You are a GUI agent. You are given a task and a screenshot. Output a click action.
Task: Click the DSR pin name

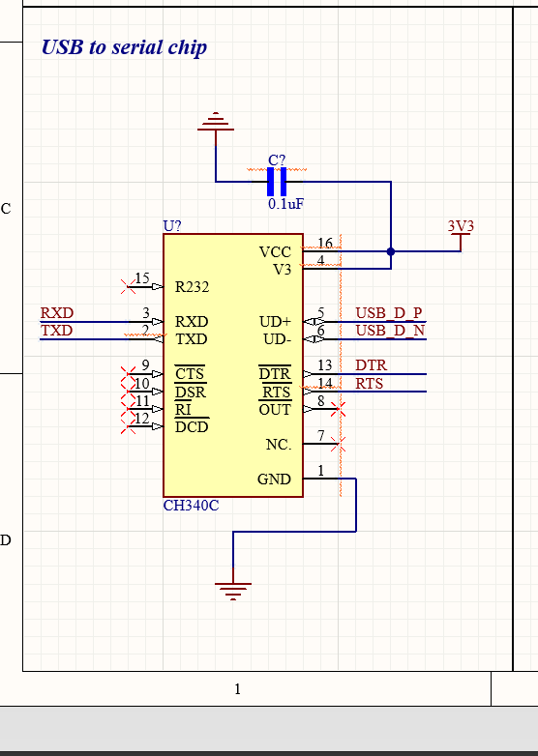[x=190, y=392]
